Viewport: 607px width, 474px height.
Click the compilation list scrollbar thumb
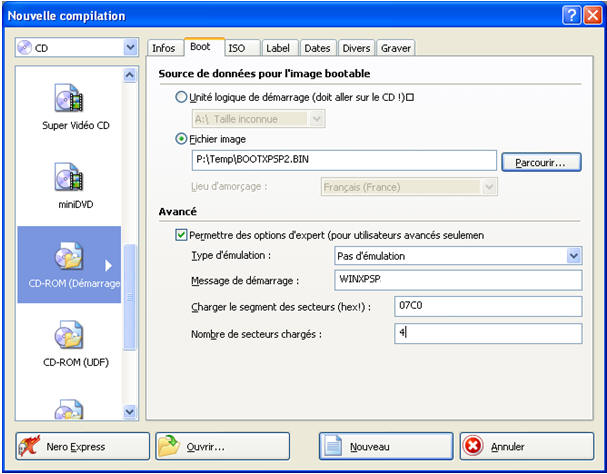130,297
